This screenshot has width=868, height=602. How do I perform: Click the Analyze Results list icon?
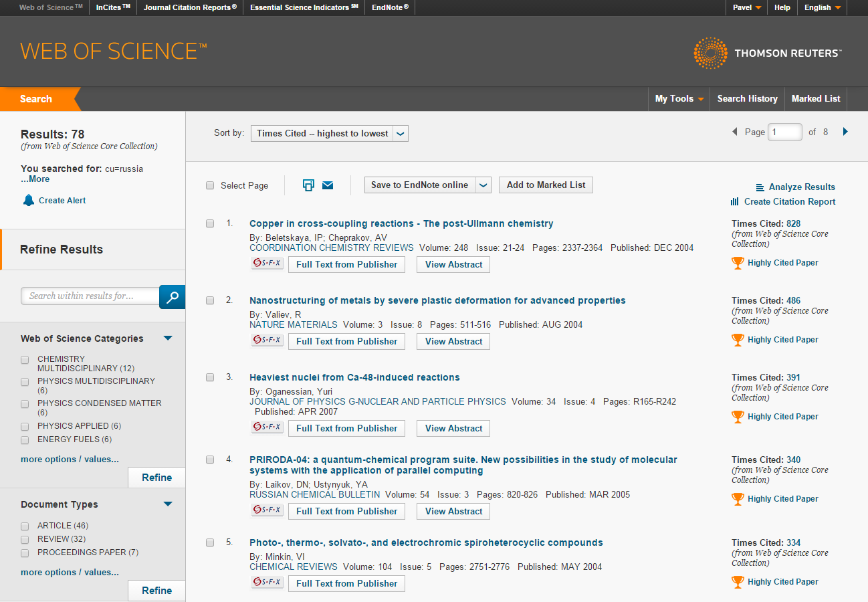click(x=760, y=187)
